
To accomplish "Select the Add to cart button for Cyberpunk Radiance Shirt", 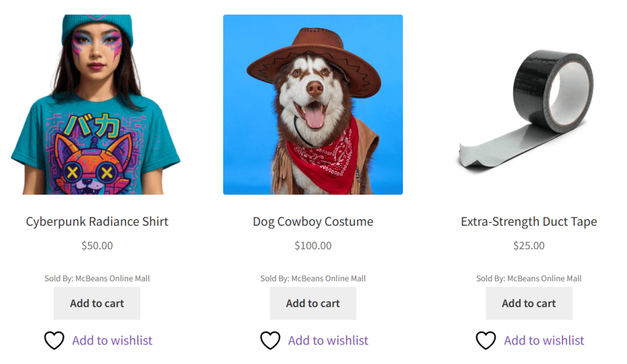I will (97, 303).
